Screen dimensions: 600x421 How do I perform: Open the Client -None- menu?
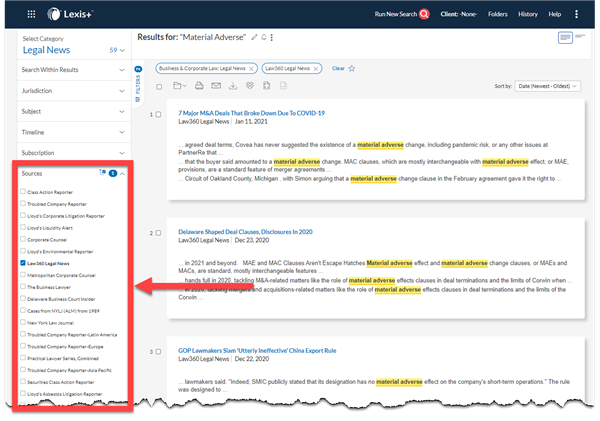[x=458, y=14]
